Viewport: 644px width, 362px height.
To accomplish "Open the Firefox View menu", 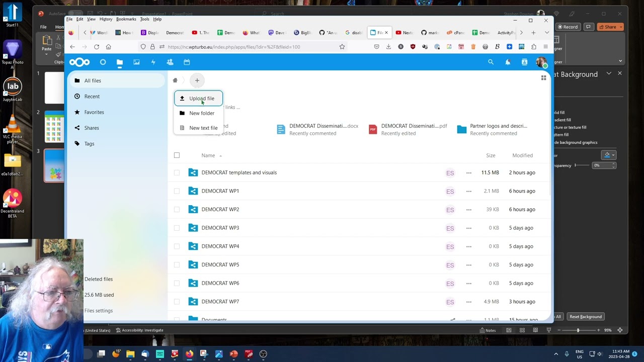I will 91,19.
